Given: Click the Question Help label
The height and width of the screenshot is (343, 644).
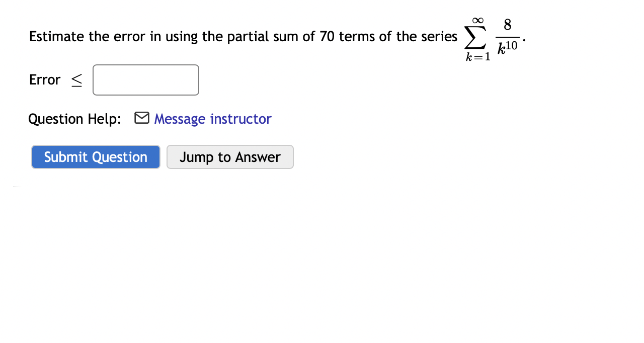Looking at the screenshot, I should 74,119.
